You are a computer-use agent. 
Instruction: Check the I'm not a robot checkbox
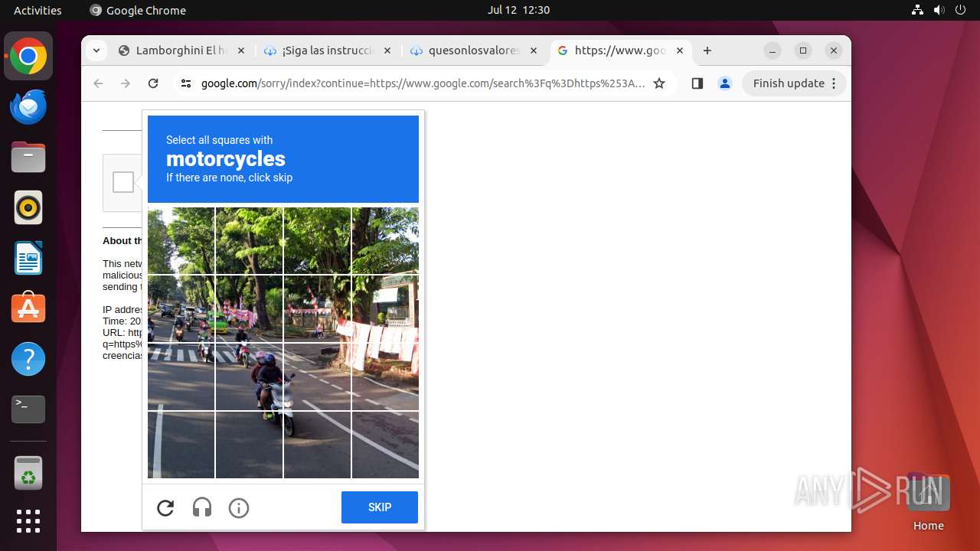point(123,182)
